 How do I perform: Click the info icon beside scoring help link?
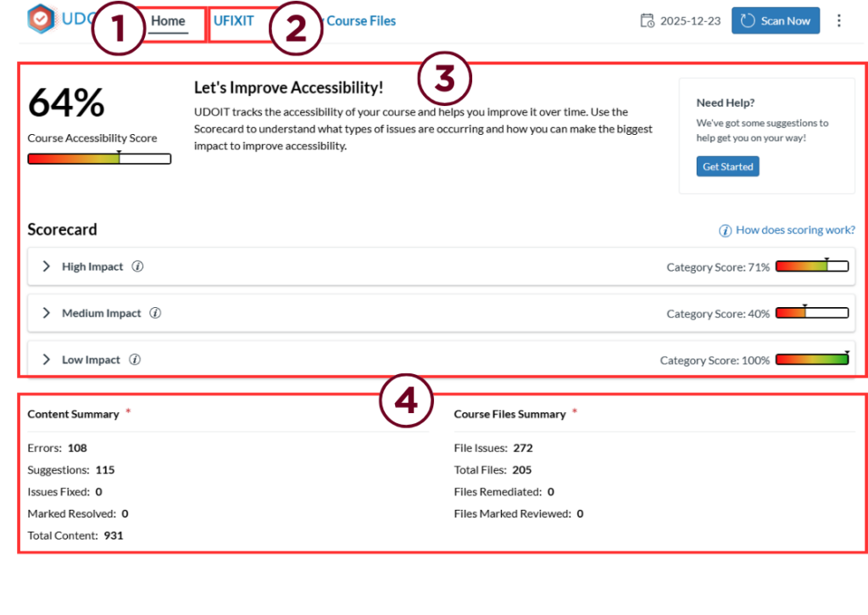(x=726, y=231)
